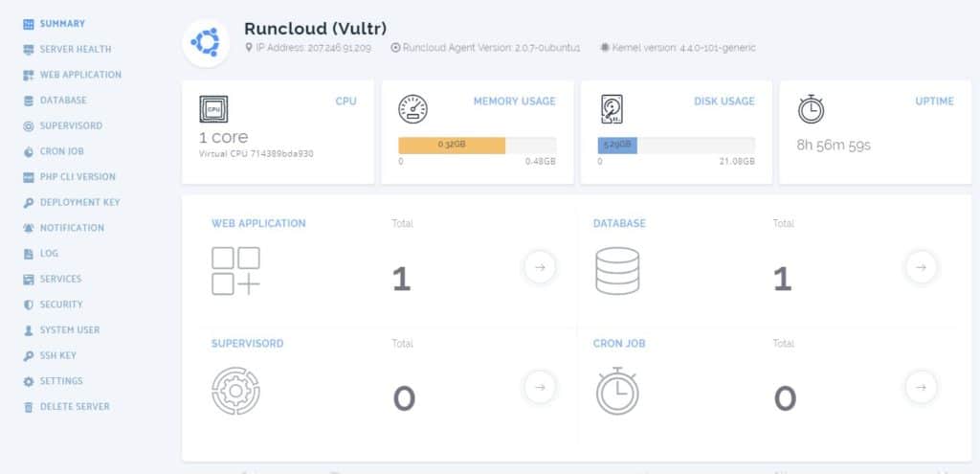Open Security menu item
The width and height of the screenshot is (980, 474).
pyautogui.click(x=61, y=305)
